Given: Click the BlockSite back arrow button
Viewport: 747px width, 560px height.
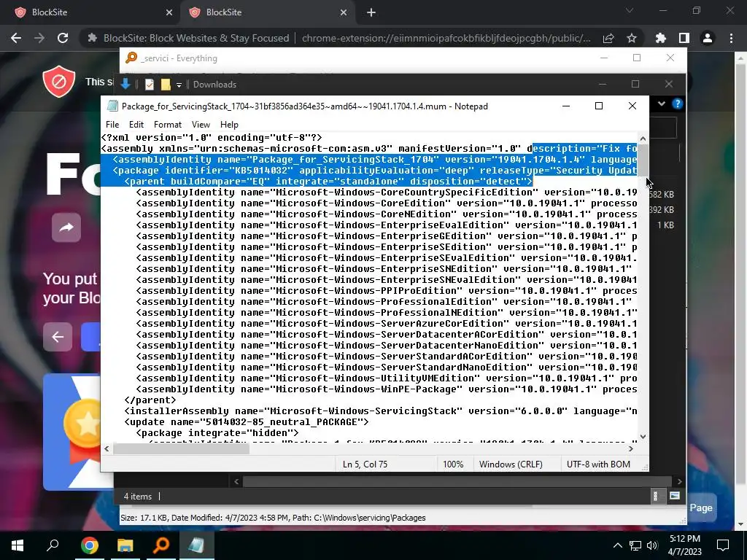Looking at the screenshot, I should (x=58, y=337).
